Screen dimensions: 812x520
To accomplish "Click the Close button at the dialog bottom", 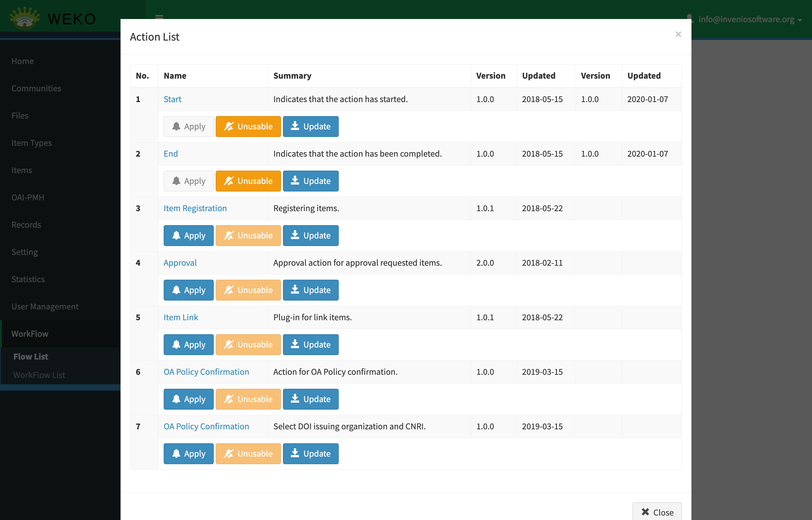I will pyautogui.click(x=657, y=512).
